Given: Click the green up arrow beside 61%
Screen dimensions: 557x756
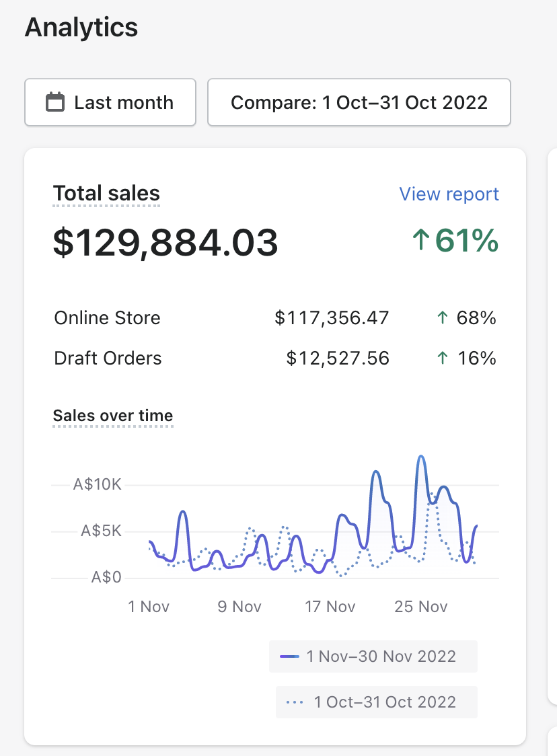Looking at the screenshot, I should point(421,241).
